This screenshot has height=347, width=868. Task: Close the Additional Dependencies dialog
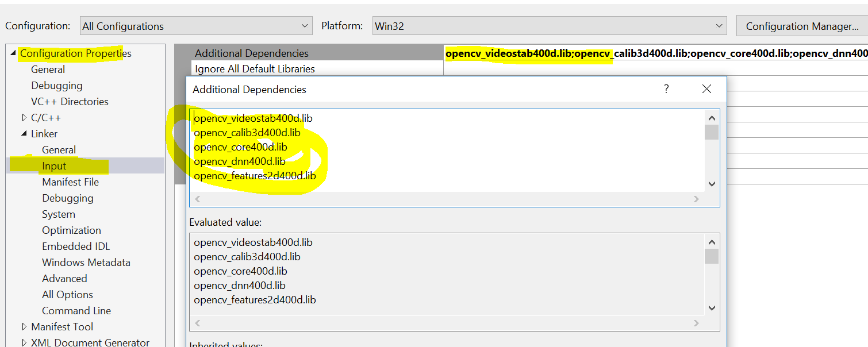(x=706, y=89)
